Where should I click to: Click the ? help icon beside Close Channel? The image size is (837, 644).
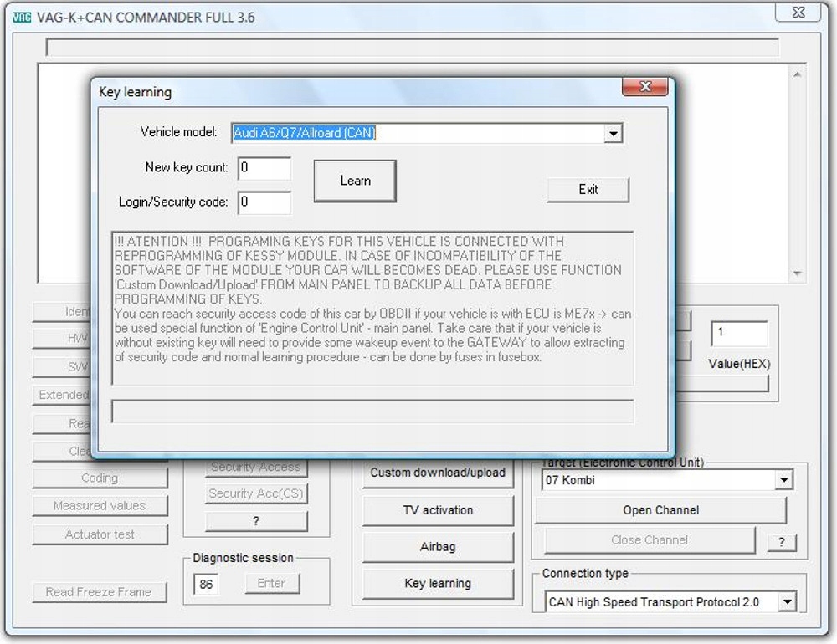click(x=782, y=542)
